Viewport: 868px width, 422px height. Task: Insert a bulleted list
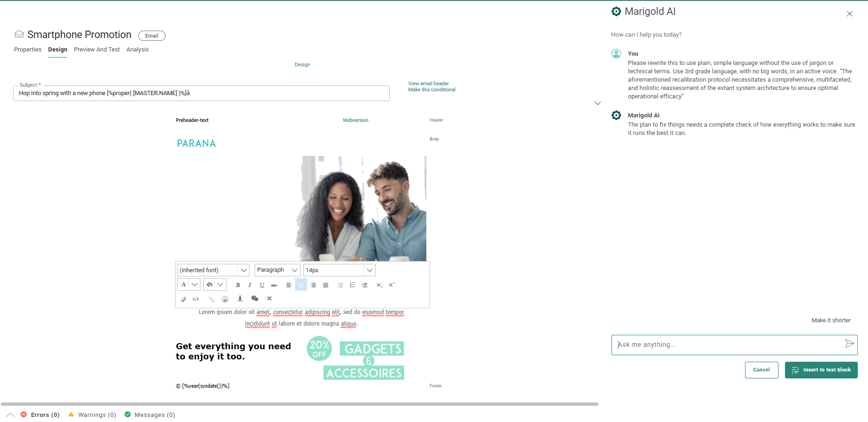pyautogui.click(x=340, y=285)
